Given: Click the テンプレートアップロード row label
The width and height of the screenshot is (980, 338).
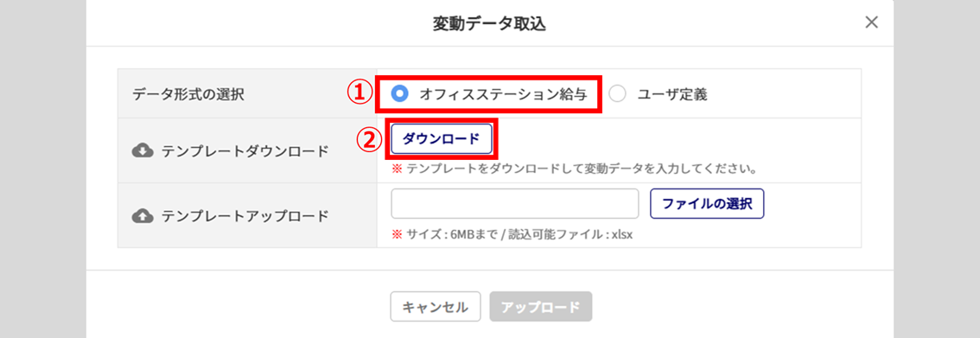Looking at the screenshot, I should click(245, 216).
